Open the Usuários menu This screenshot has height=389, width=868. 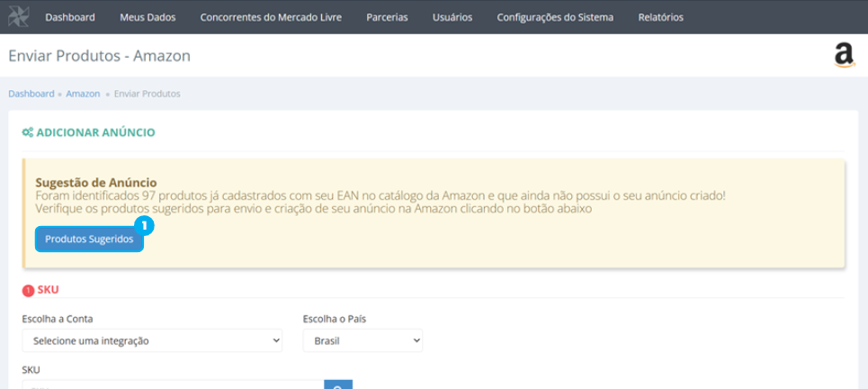click(452, 17)
